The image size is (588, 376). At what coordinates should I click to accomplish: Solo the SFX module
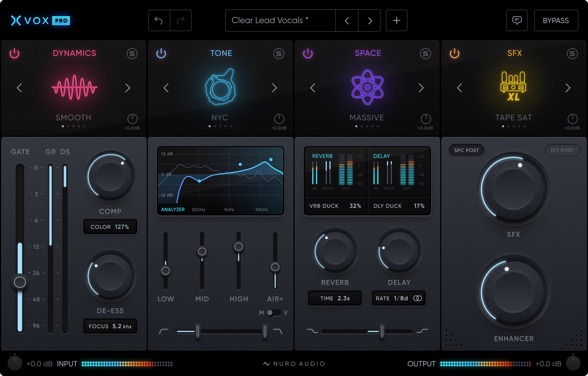click(x=572, y=54)
